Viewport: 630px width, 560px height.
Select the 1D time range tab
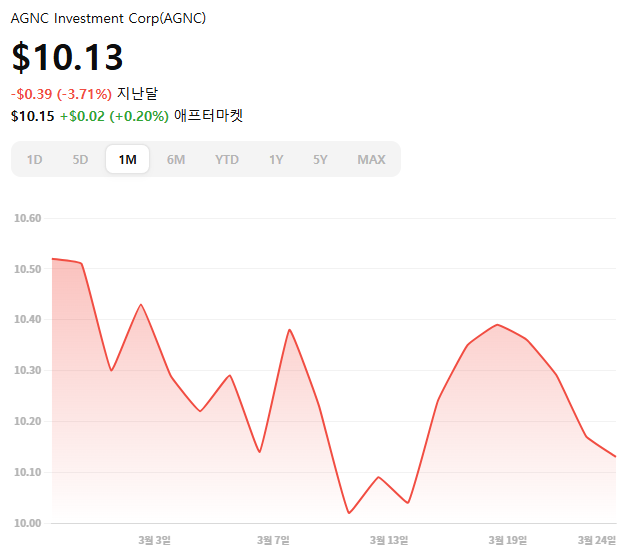pos(35,160)
